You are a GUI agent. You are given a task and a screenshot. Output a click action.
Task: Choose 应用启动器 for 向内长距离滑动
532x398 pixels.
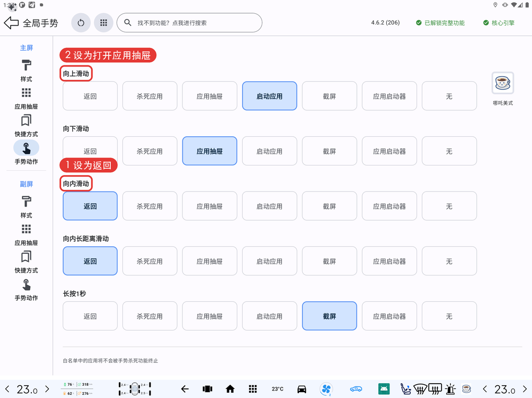click(x=389, y=261)
